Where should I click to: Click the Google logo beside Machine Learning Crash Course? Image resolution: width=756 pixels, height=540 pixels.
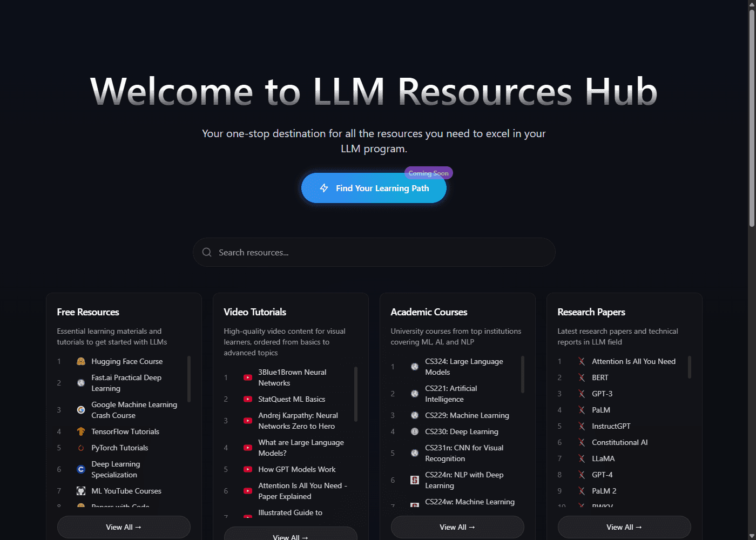click(81, 410)
